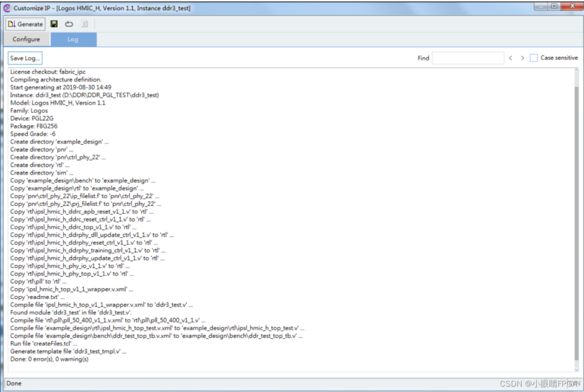
Task: Go to next find match arrow
Action: click(x=522, y=58)
